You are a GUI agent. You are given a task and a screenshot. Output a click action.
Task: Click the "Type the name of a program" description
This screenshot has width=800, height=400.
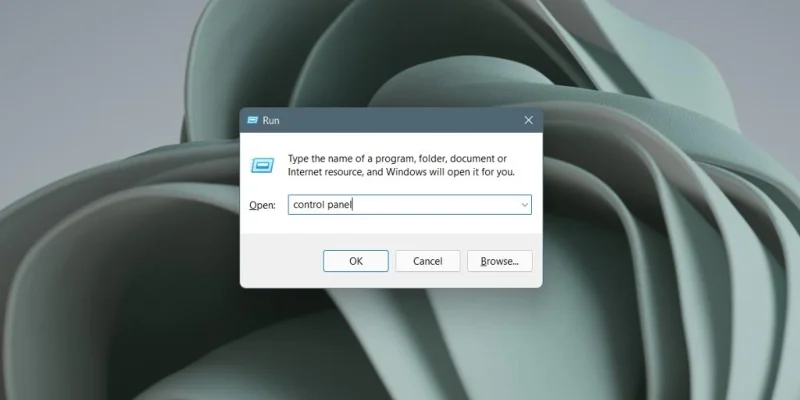(x=401, y=165)
